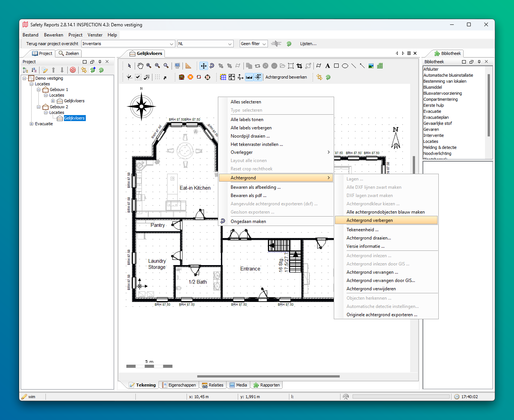Click the insert image icon in toolbar
514x420 pixels.
point(371,66)
